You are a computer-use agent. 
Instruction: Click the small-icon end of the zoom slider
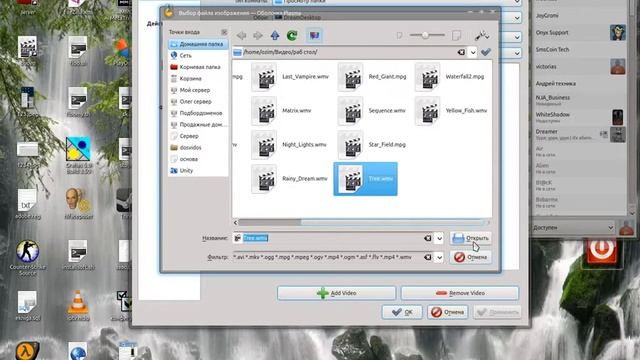click(399, 36)
